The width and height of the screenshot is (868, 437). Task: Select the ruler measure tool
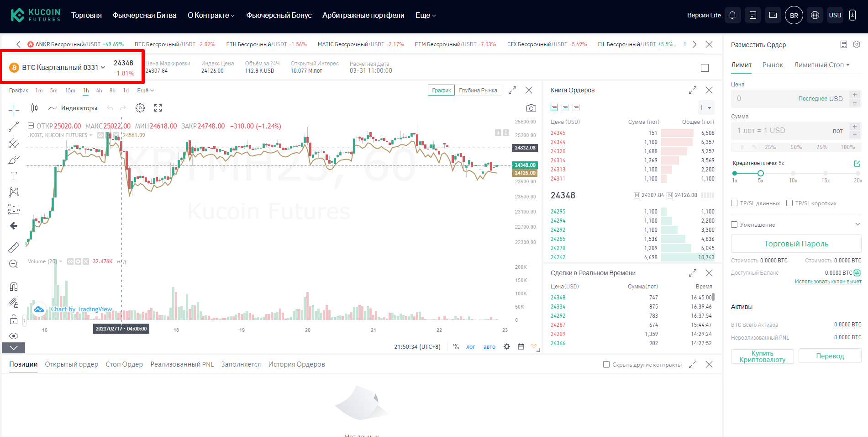(14, 247)
